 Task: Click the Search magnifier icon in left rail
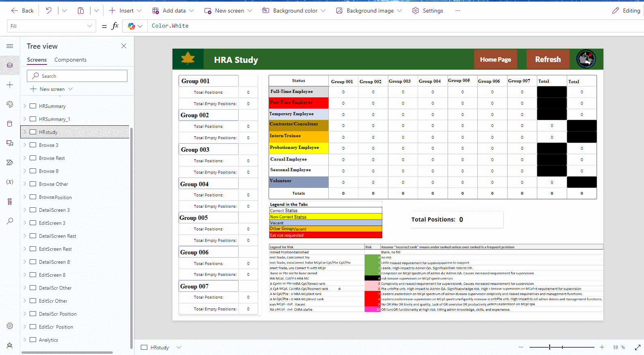coord(10,221)
